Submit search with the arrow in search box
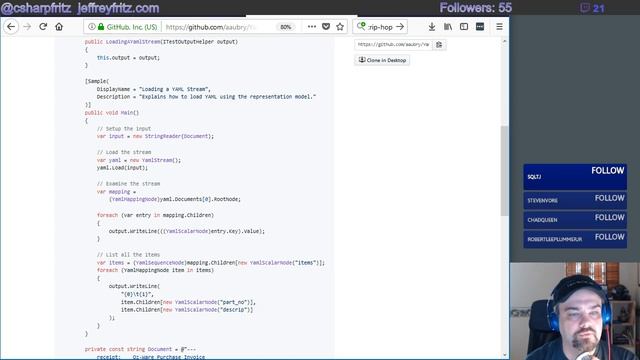The width and height of the screenshot is (640, 360). (x=400, y=27)
